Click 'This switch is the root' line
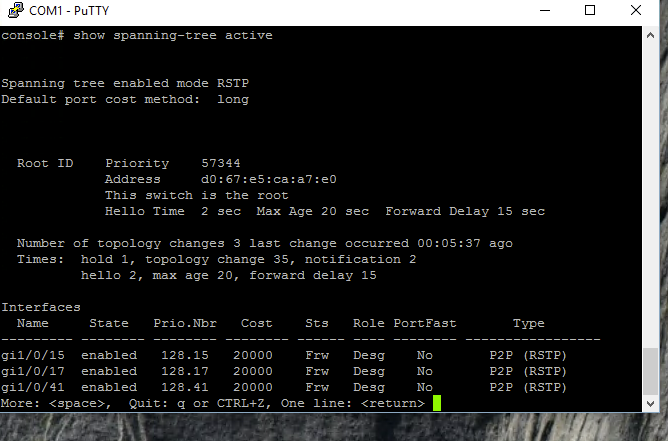Screen dimensions: 668x441 pos(196,196)
